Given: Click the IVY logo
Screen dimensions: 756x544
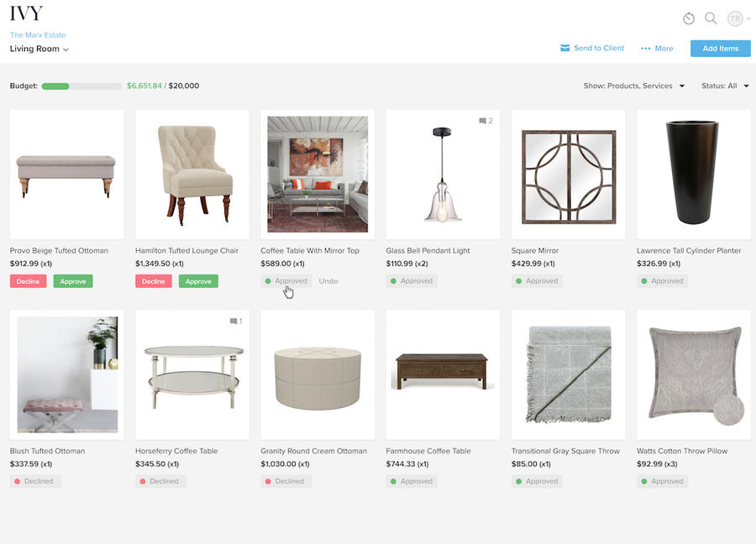Looking at the screenshot, I should [26, 13].
